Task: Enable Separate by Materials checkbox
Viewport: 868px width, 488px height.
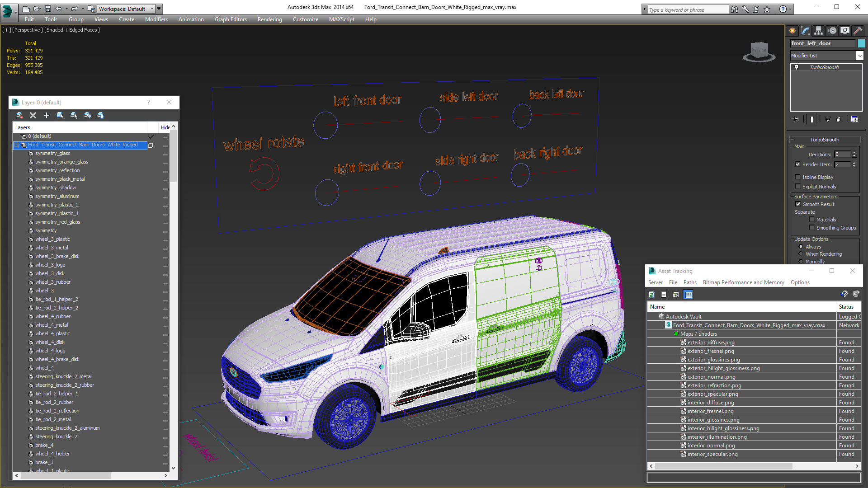Action: [811, 220]
